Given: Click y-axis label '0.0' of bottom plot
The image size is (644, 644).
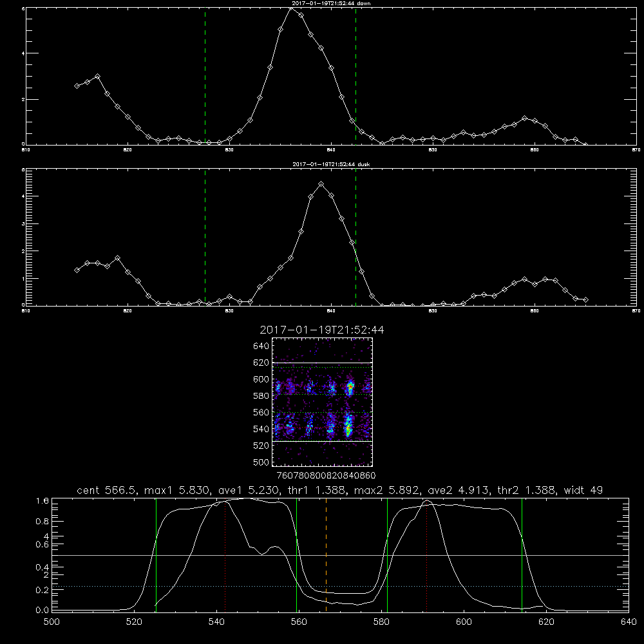Looking at the screenshot, I should pyautogui.click(x=43, y=610).
